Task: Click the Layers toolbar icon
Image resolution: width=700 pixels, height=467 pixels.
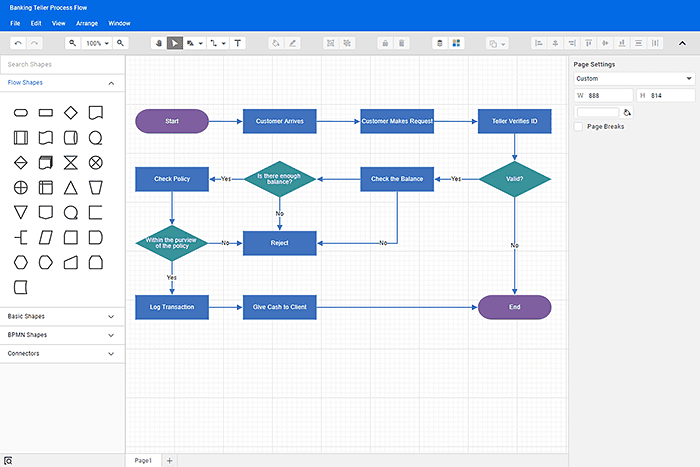Action: 440,43
